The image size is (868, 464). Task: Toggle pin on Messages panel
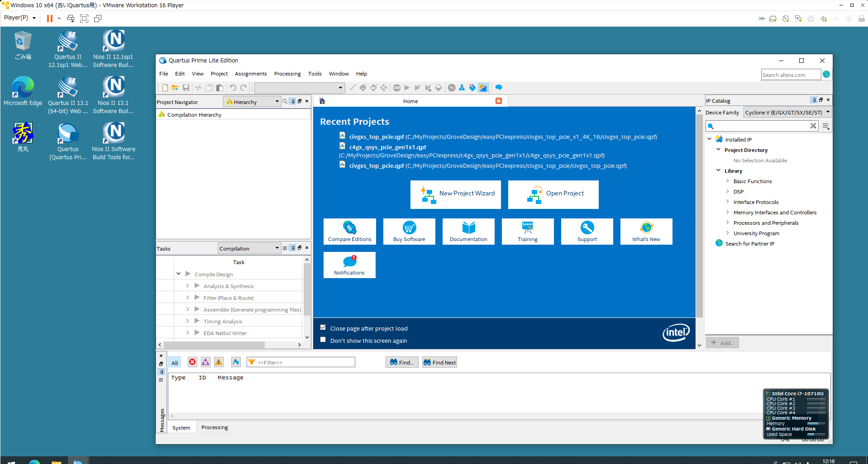(x=161, y=372)
